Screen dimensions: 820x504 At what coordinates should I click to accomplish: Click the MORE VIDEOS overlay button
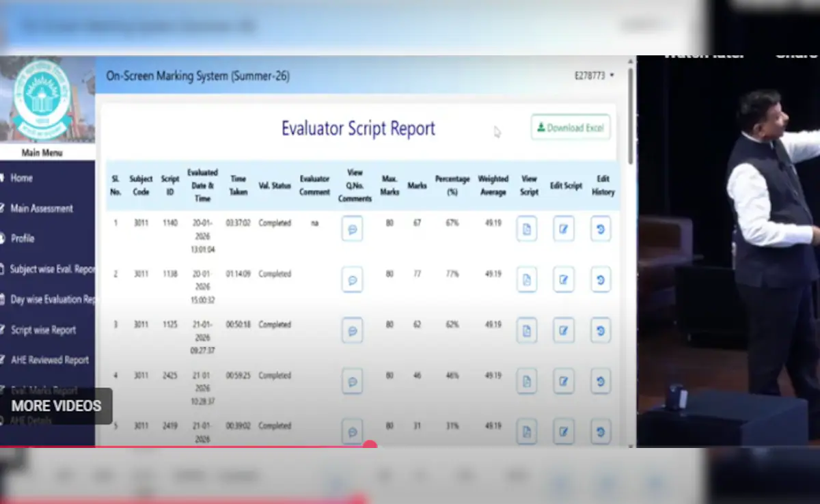click(x=56, y=406)
